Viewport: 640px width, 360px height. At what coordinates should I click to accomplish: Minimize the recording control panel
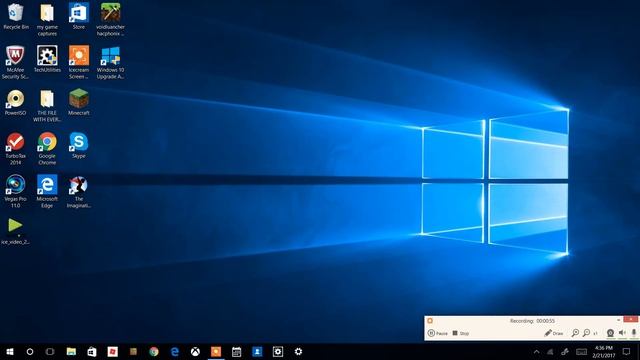tap(618, 320)
